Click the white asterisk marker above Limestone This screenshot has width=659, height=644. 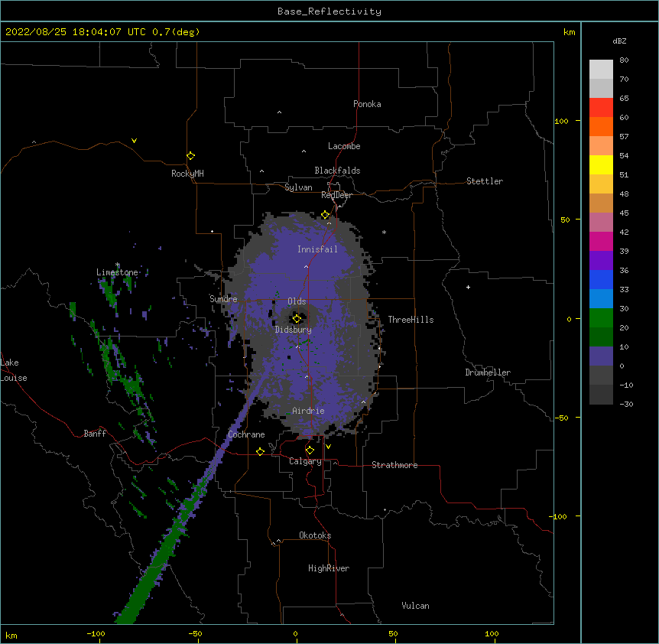(x=118, y=265)
